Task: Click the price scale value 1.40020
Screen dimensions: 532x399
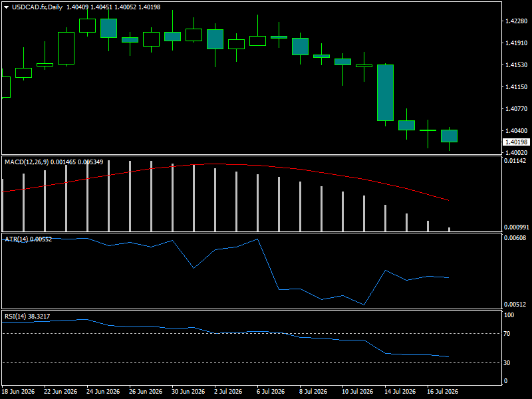Action: 517,152
